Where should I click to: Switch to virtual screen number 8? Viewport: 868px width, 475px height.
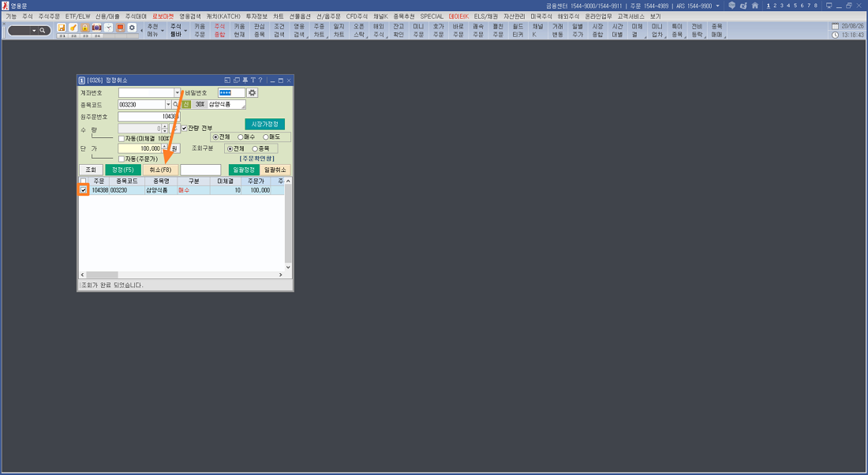point(815,6)
